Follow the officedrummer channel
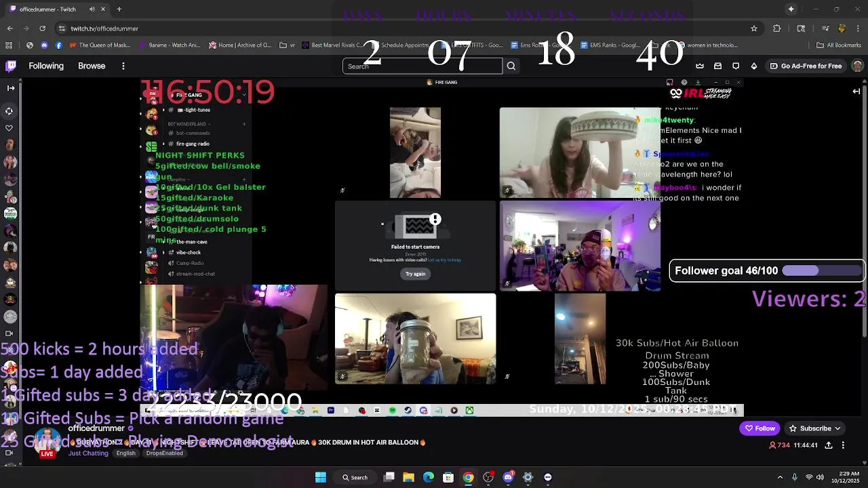The height and width of the screenshot is (488, 868). (x=759, y=428)
